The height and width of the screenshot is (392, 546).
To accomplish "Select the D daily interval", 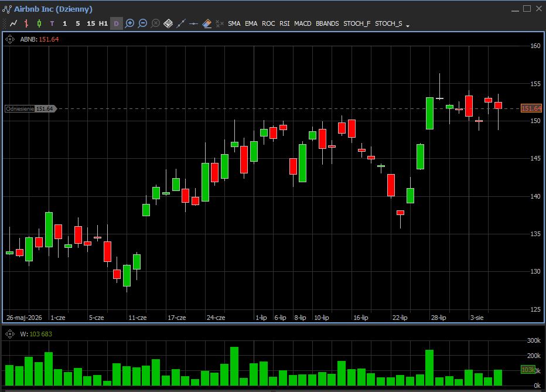I will tap(117, 23).
